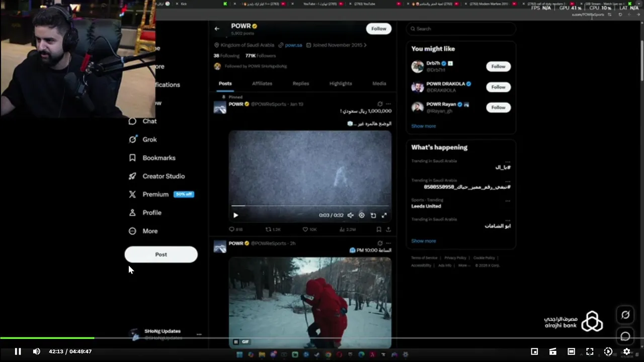Toggle mini player mode
Image resolution: width=644 pixels, height=362 pixels.
click(534, 351)
